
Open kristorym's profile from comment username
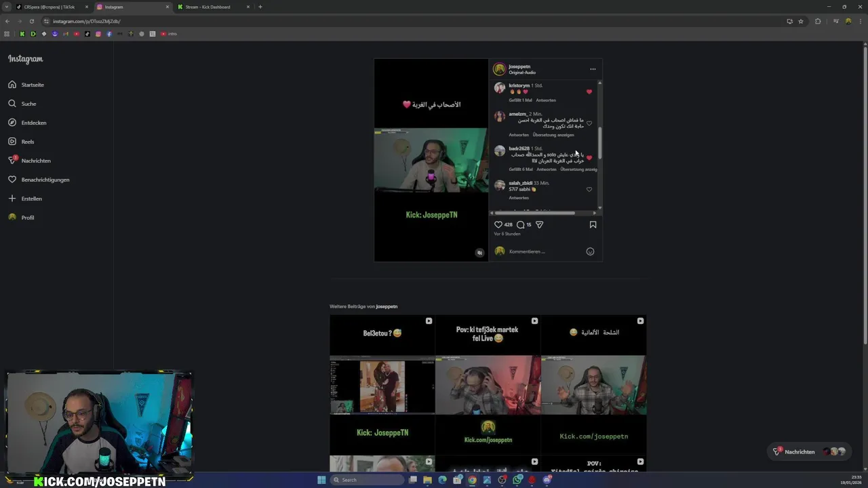[519, 85]
